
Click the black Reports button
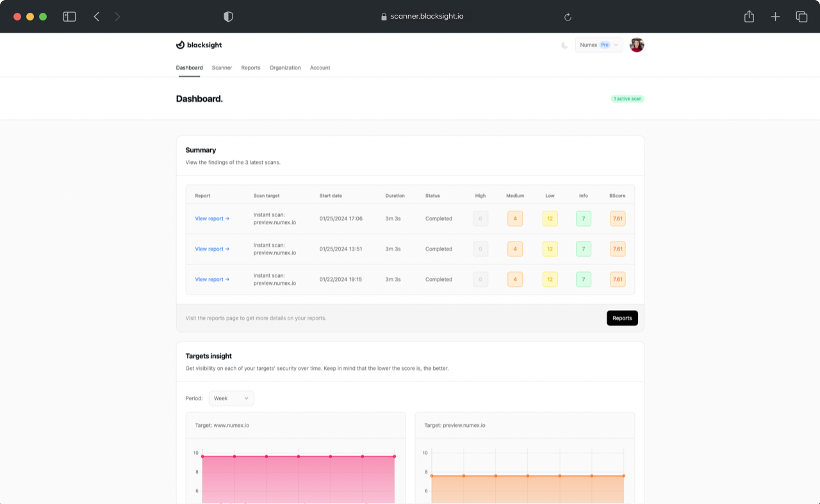pyautogui.click(x=622, y=318)
